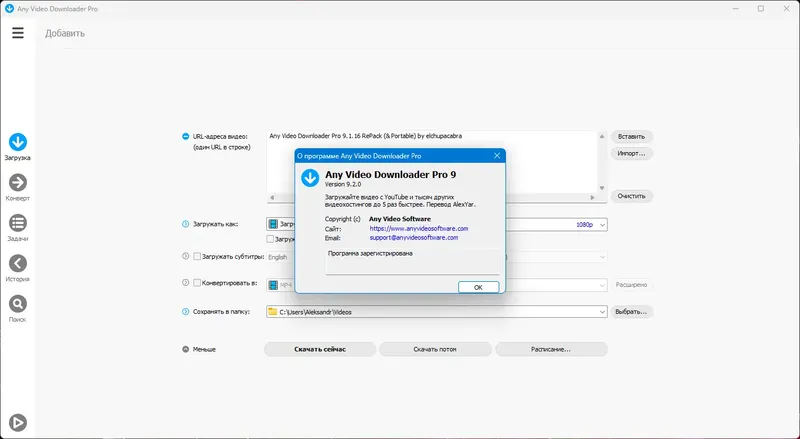This screenshot has height=439, width=800.
Task: Click the Меньше collapse icon
Action: coord(186,349)
